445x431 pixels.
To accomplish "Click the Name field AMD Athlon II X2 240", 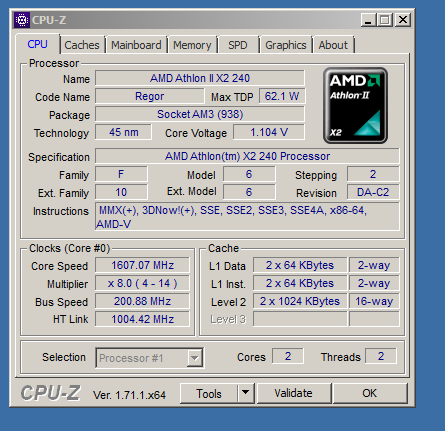I will 200,78.
